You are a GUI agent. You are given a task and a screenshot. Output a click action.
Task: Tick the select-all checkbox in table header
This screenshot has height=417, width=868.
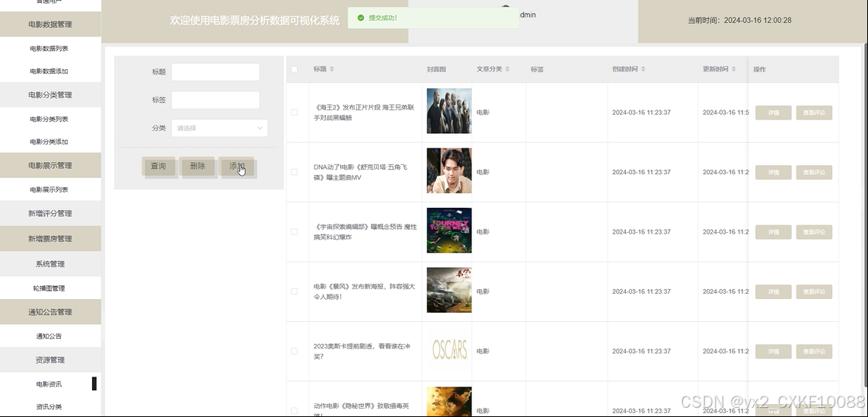295,69
